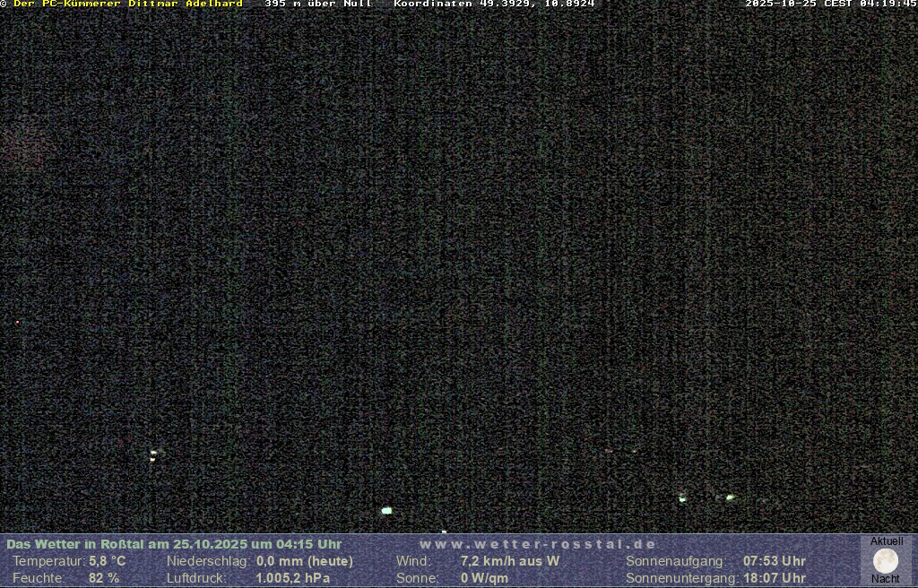Click the Niederschlag value 0,0 mm (heute)
Viewport: 918px width, 588px height.
305,561
